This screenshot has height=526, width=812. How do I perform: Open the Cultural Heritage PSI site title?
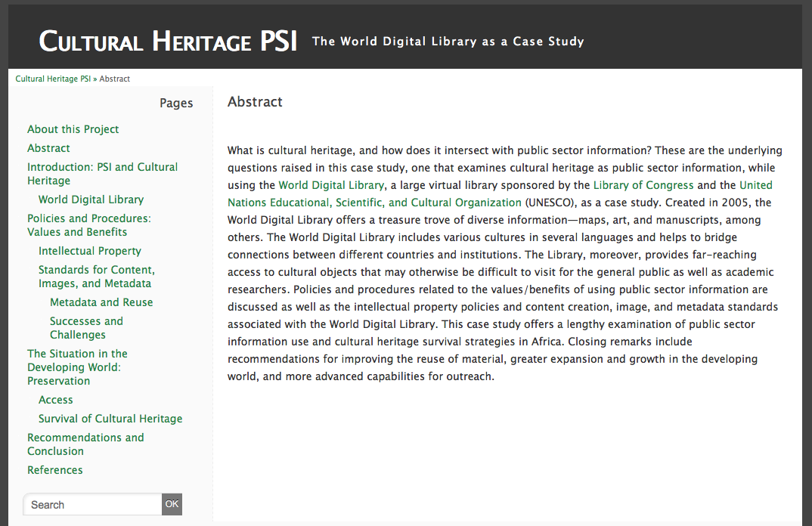pos(169,41)
